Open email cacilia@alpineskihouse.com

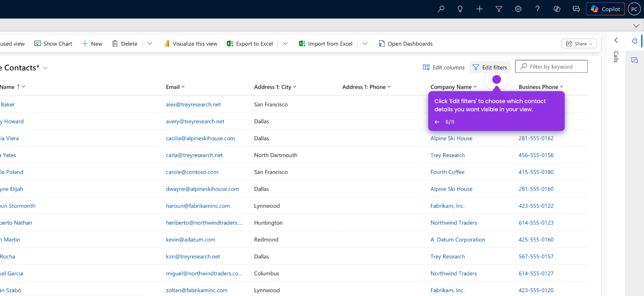pos(200,138)
